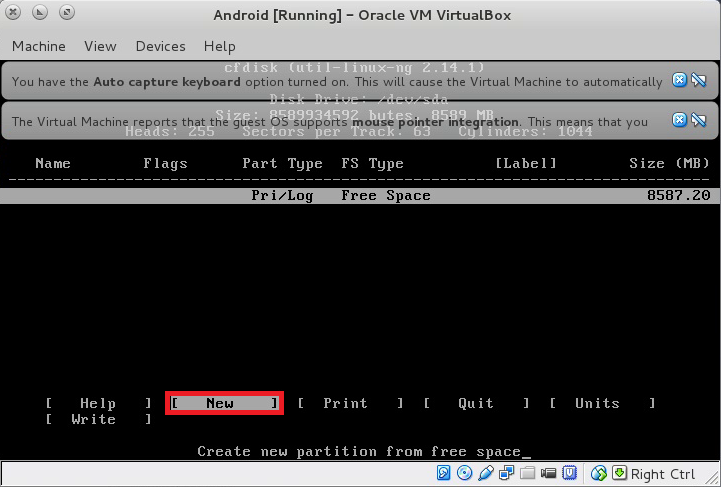Click the 'Create new partition from free space' text
The height and width of the screenshot is (487, 721).
359,452
